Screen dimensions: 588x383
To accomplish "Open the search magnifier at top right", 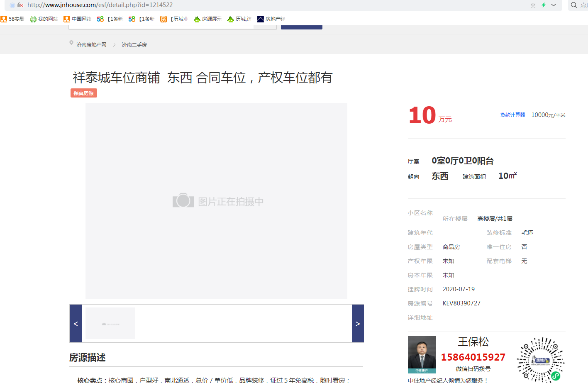I will point(573,5).
